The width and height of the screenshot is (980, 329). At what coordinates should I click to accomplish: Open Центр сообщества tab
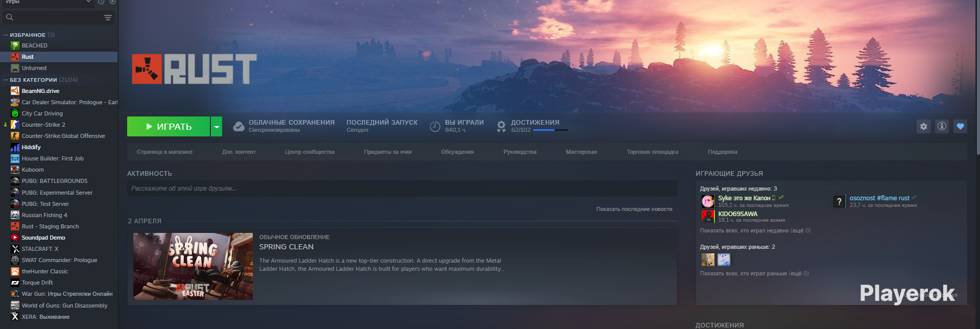(x=309, y=152)
